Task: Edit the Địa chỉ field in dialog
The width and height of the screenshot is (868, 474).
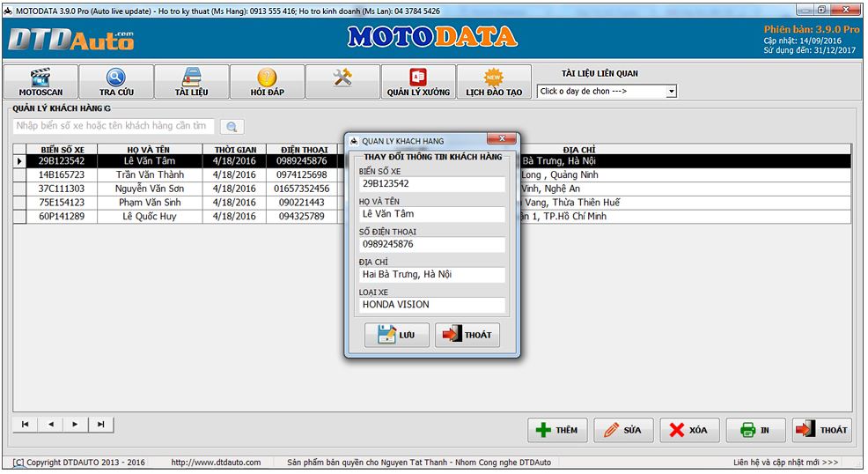Action: 431,275
